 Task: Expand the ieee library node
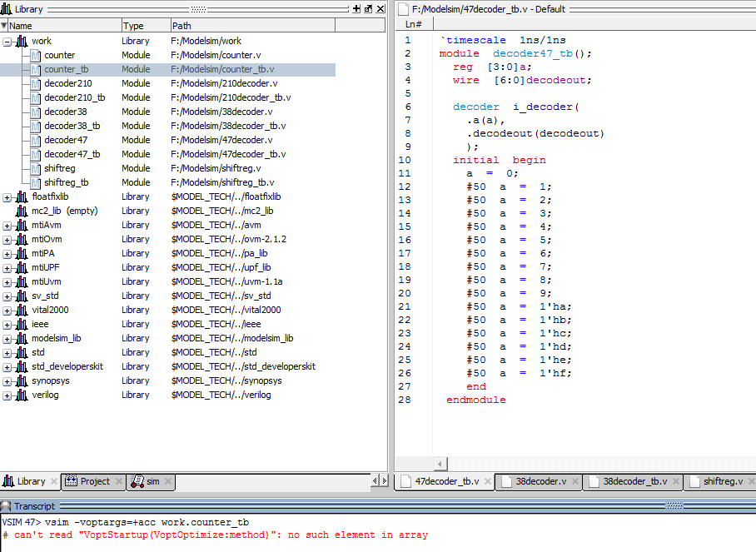pos(7,324)
